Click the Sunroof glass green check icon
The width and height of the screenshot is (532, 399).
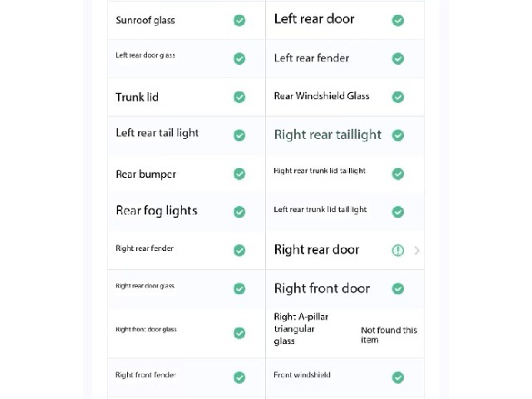click(239, 20)
